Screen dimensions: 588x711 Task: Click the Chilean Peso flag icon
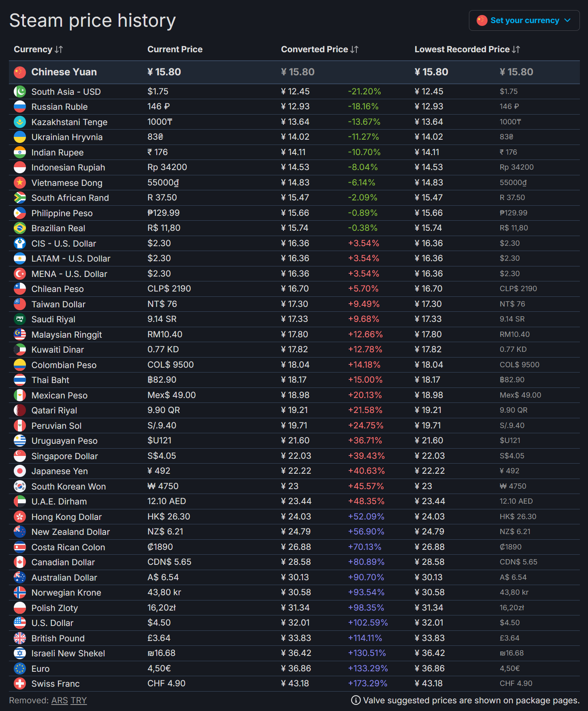coord(20,289)
